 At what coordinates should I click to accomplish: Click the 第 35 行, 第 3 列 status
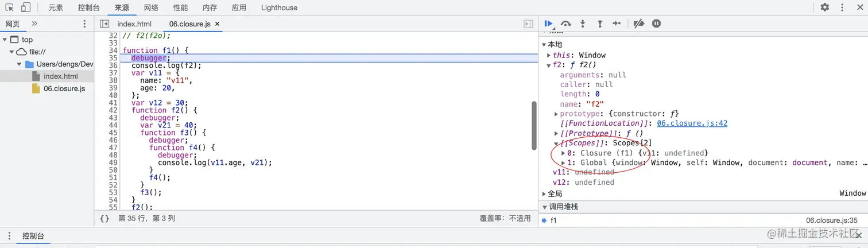pos(146,219)
